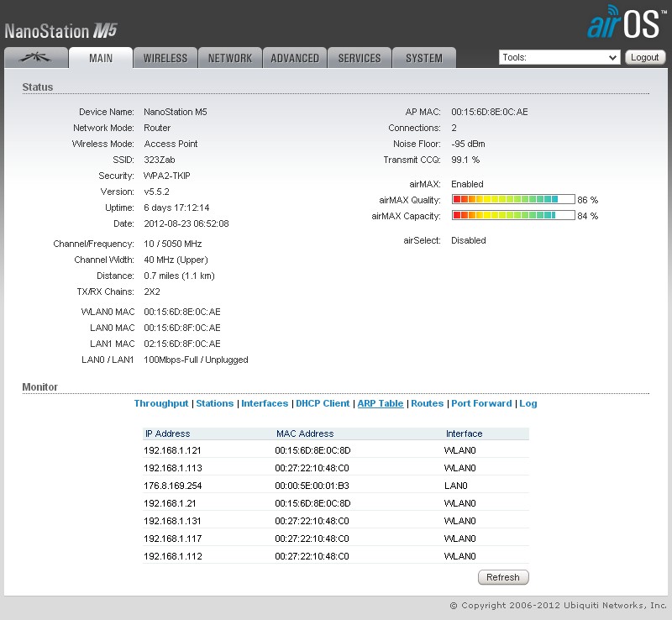Click the Uptime value

[x=176, y=208]
